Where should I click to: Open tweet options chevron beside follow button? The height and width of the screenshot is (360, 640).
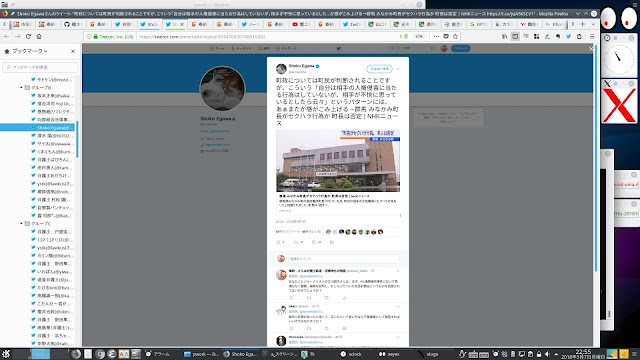tap(399, 69)
